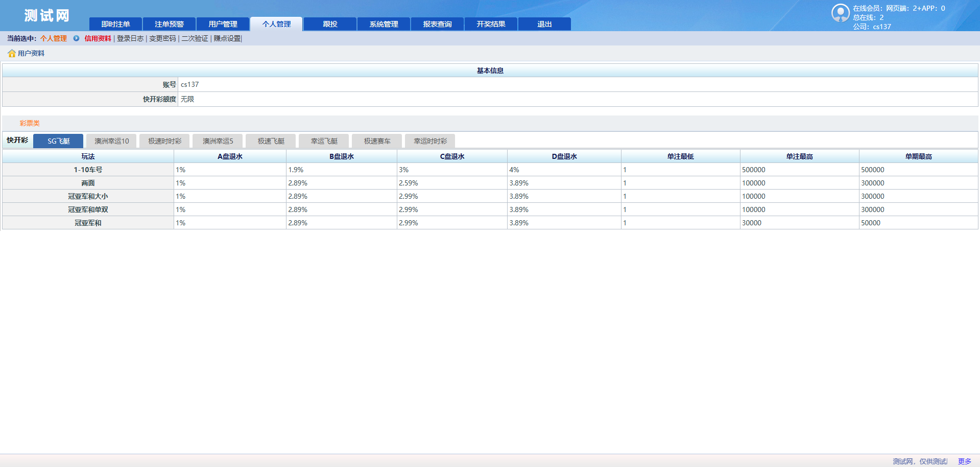Image resolution: width=980 pixels, height=467 pixels.
Task: Open the 赚点设置 link
Action: pos(227,38)
